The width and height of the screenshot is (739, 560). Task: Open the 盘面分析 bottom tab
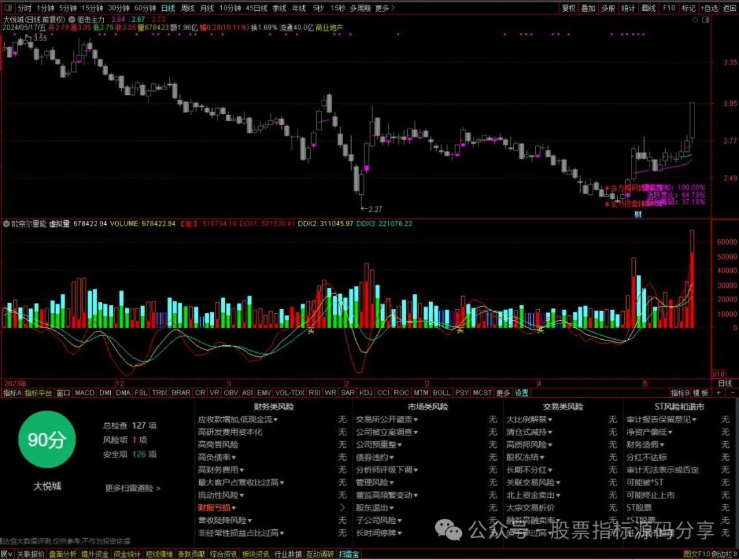click(63, 555)
